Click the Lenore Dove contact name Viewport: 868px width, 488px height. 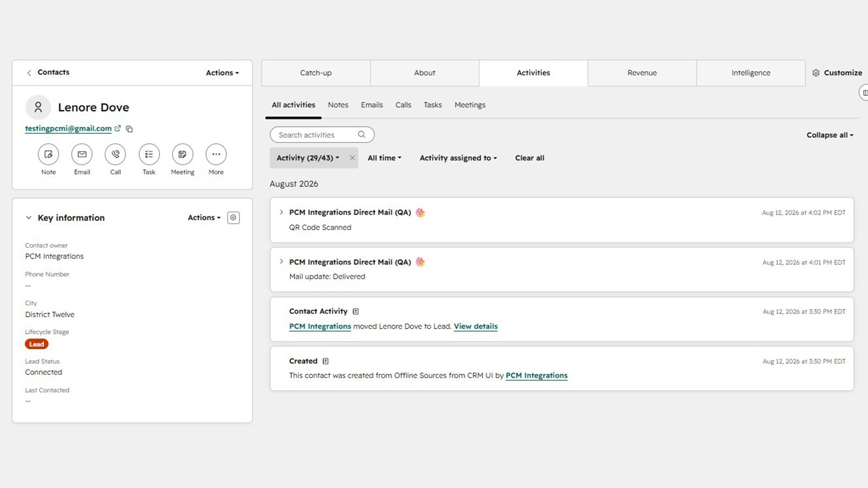(x=93, y=107)
